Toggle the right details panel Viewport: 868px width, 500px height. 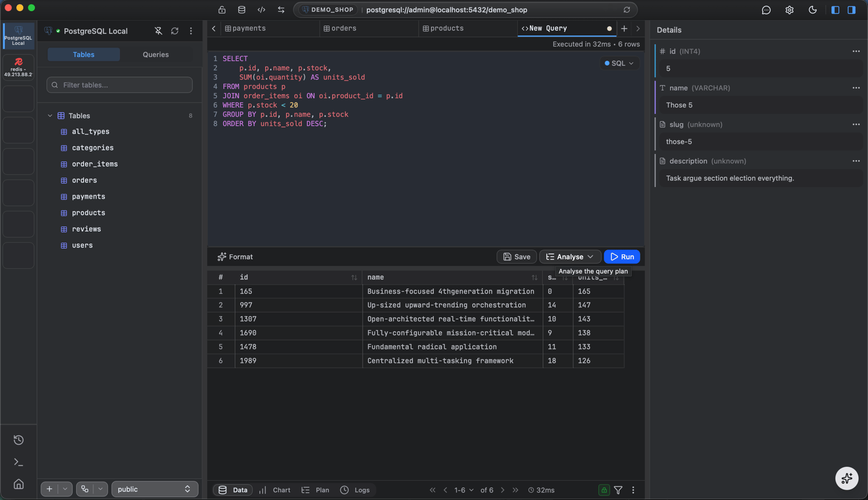[x=852, y=10]
